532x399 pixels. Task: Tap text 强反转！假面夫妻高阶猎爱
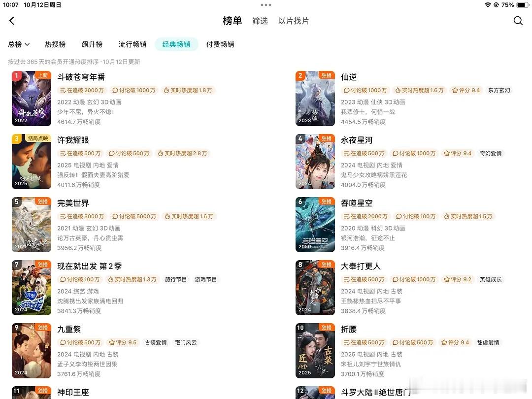coord(93,175)
